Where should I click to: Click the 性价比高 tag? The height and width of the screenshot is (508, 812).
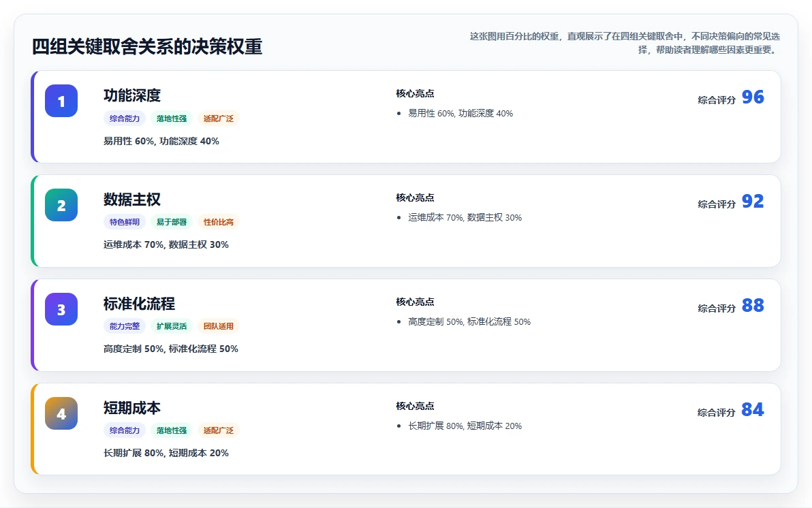tap(218, 222)
